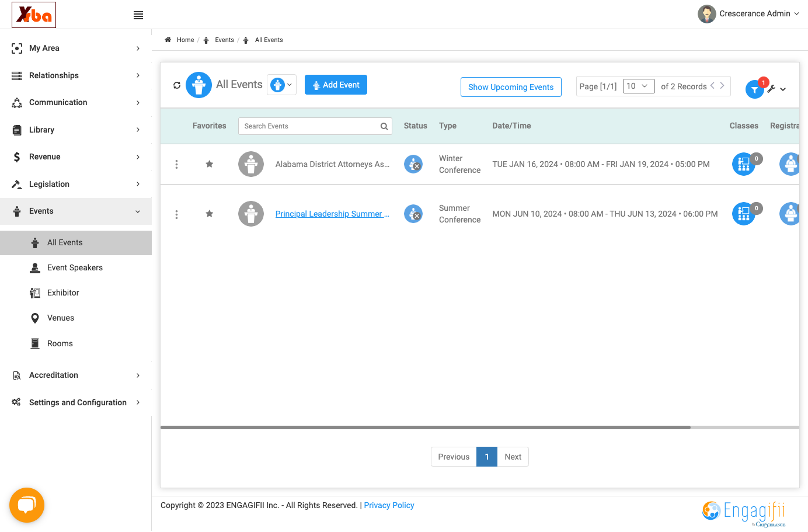Screen dimensions: 808x532
Task: Select Event Speakers submenu item
Action: click(x=76, y=268)
